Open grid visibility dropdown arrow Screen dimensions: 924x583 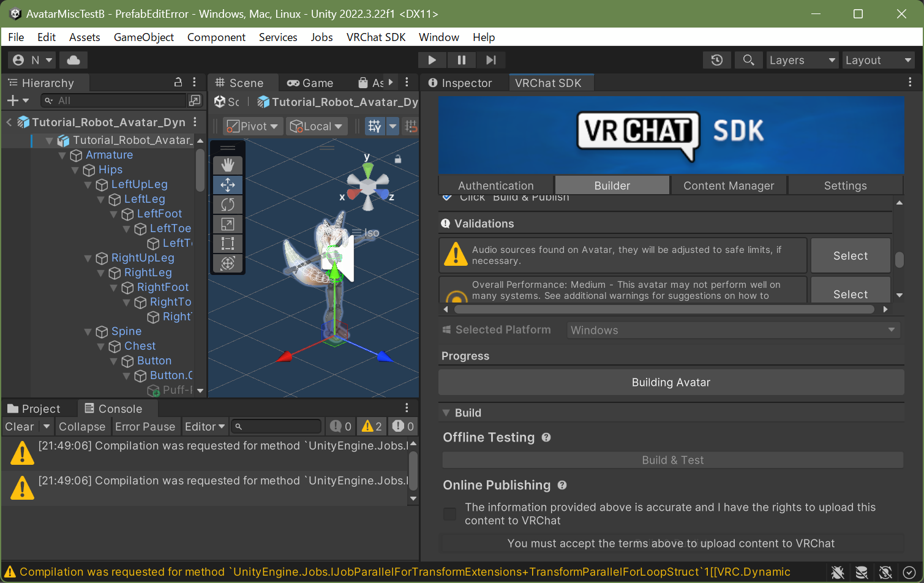(x=393, y=126)
